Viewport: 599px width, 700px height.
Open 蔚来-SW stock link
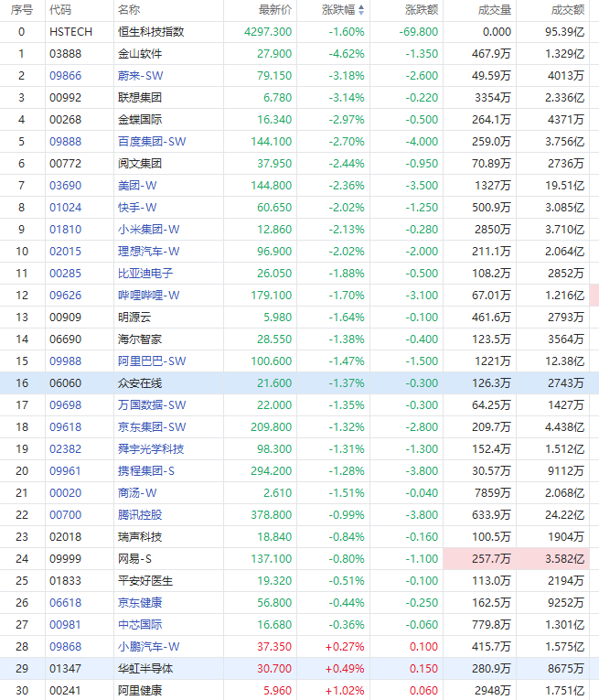click(x=141, y=75)
